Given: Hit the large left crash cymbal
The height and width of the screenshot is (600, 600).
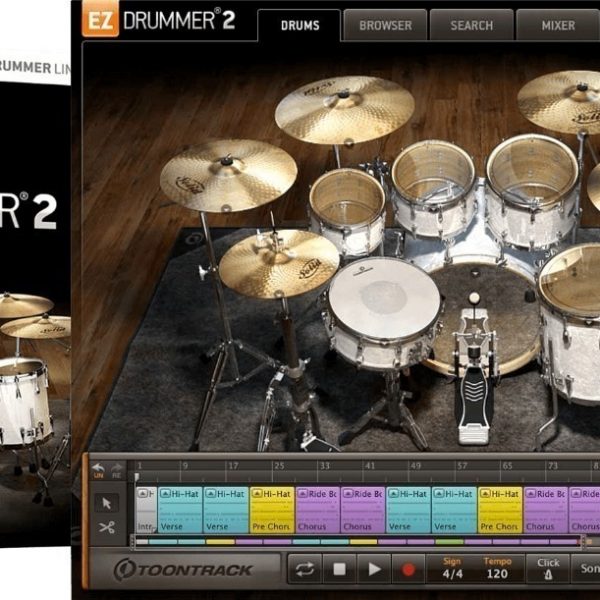Looking at the screenshot, I should point(228,175).
